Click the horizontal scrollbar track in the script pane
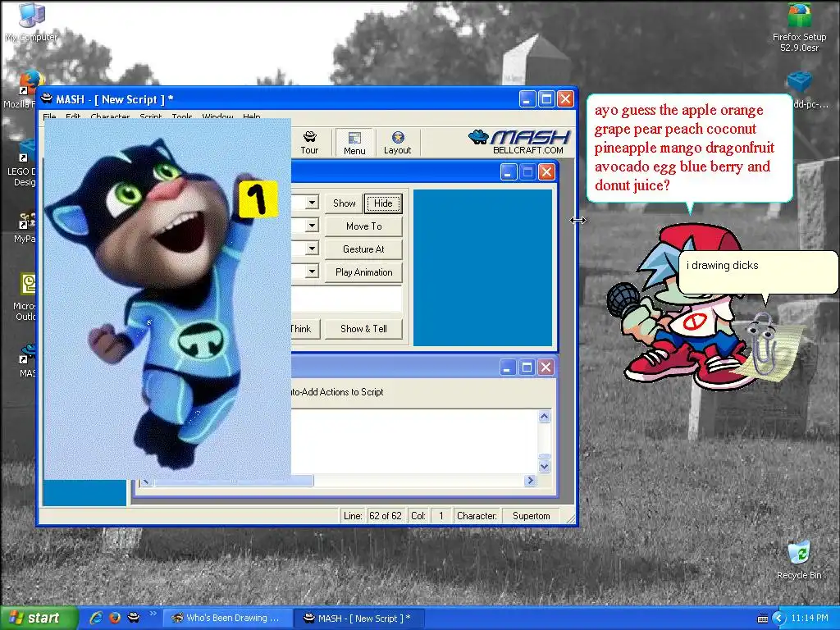This screenshot has height=630, width=840. (418, 480)
